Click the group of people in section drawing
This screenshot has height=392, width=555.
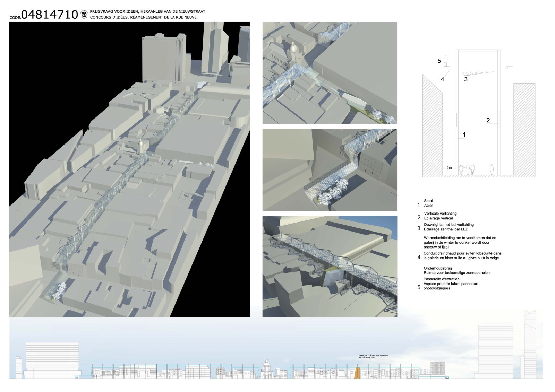[467, 169]
